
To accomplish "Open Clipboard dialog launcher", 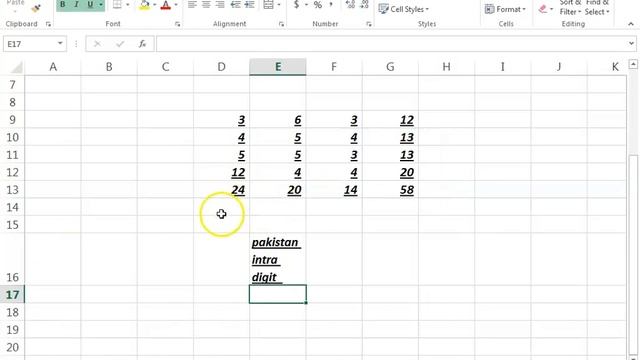I will pyautogui.click(x=48, y=24).
